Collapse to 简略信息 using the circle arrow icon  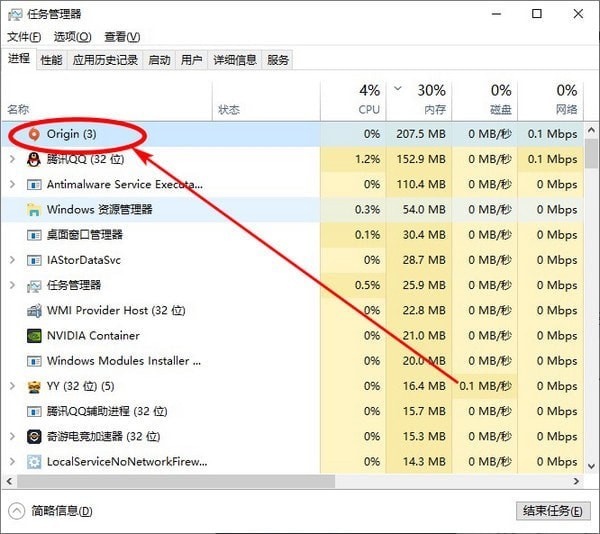tap(16, 511)
